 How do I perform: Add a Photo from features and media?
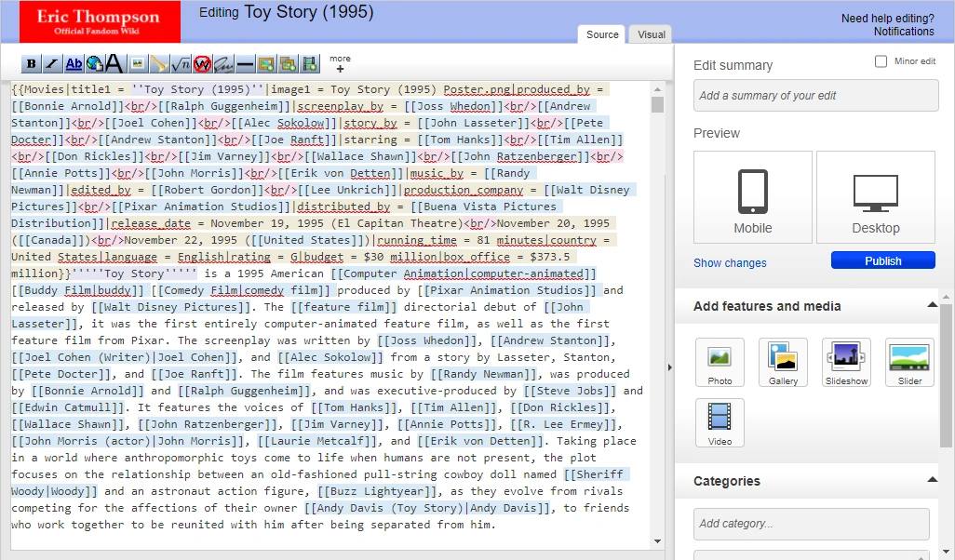coord(720,362)
